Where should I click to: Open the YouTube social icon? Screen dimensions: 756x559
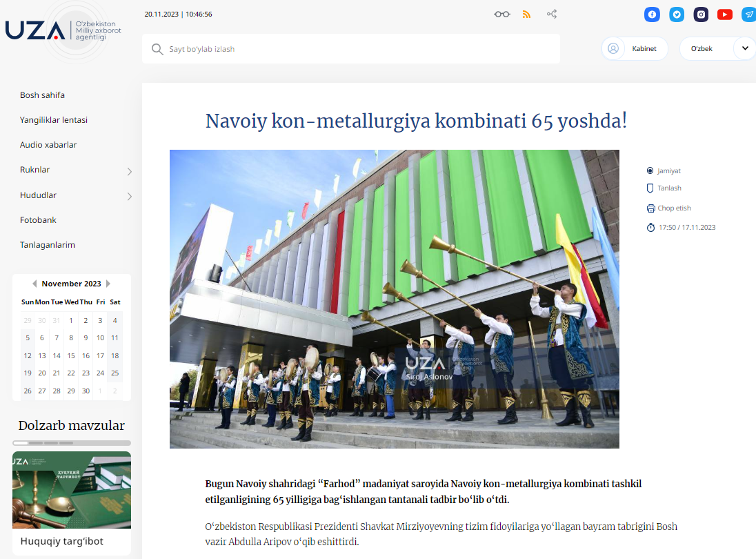point(724,14)
